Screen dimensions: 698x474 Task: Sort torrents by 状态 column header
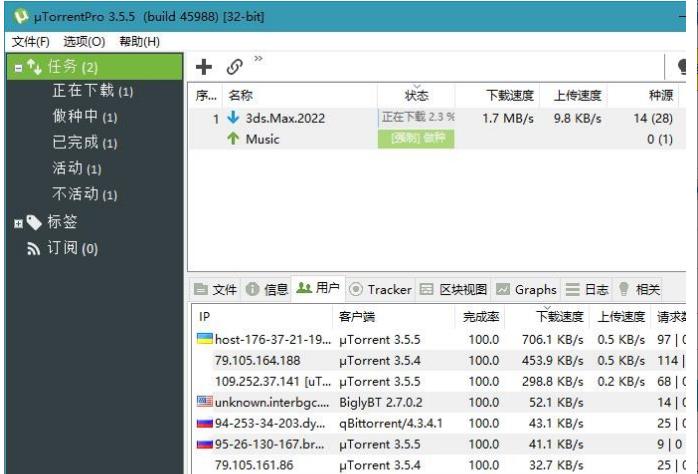click(416, 95)
